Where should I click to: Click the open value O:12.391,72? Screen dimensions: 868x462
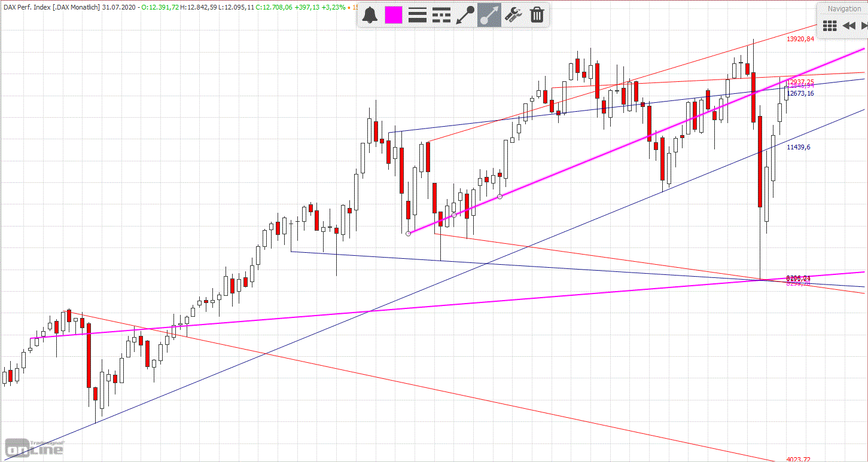[160, 7]
